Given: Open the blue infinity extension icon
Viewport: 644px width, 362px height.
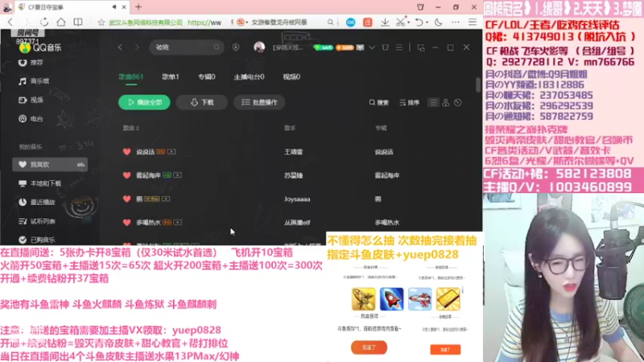Looking at the screenshot, I should pyautogui.click(x=350, y=23).
